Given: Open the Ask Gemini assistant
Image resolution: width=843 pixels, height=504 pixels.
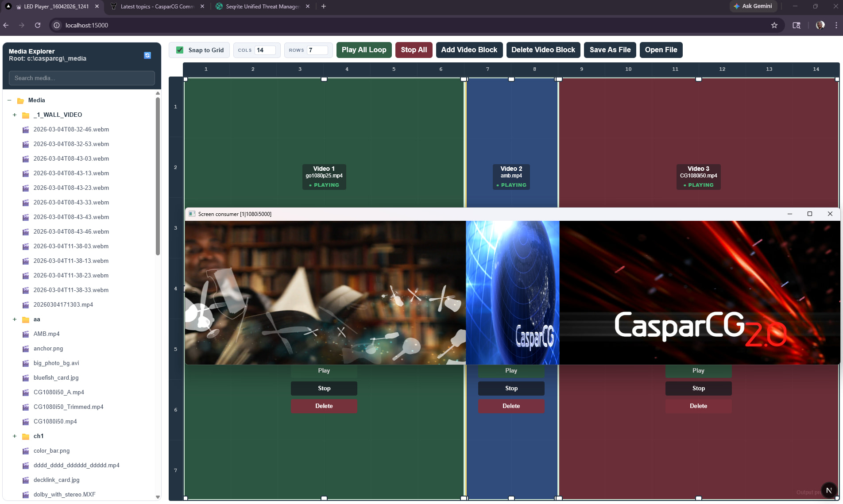Looking at the screenshot, I should (753, 6).
